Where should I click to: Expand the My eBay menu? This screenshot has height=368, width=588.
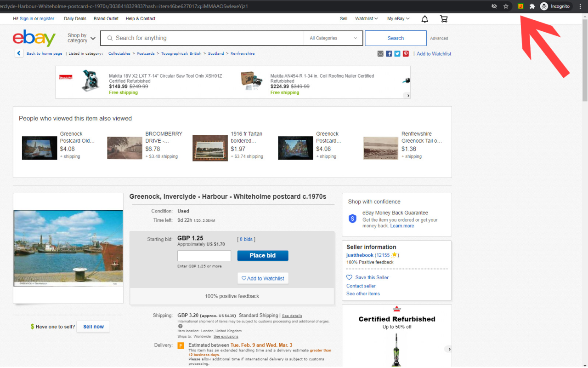coord(398,19)
